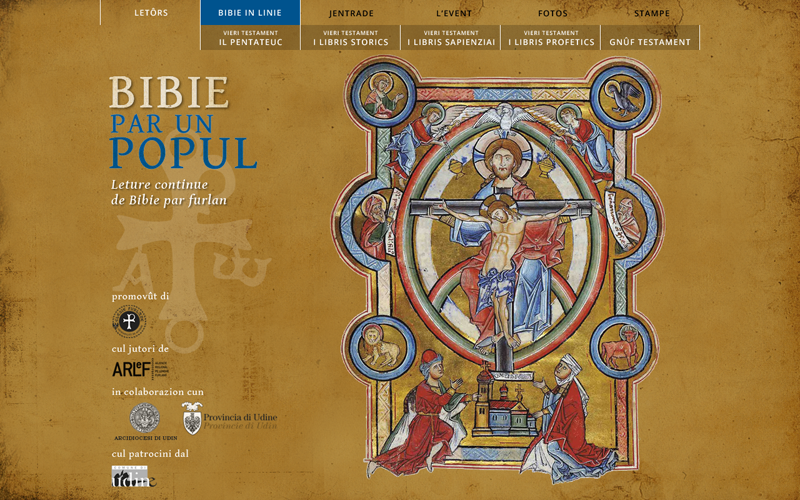Click the ox medallion in the miniature
Viewport: 800px width, 500px height.
click(x=620, y=347)
